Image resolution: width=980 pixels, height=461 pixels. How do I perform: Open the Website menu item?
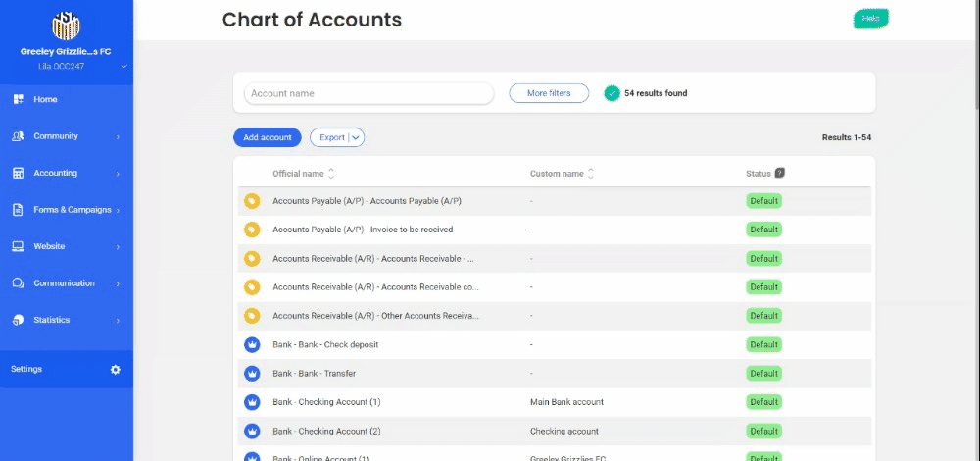pos(49,246)
